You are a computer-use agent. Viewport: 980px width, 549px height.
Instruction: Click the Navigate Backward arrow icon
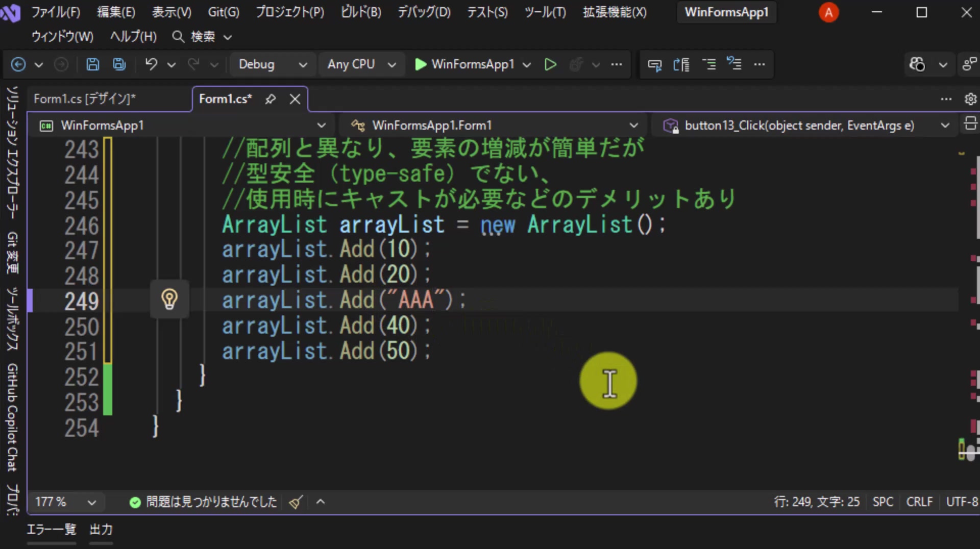tap(18, 64)
